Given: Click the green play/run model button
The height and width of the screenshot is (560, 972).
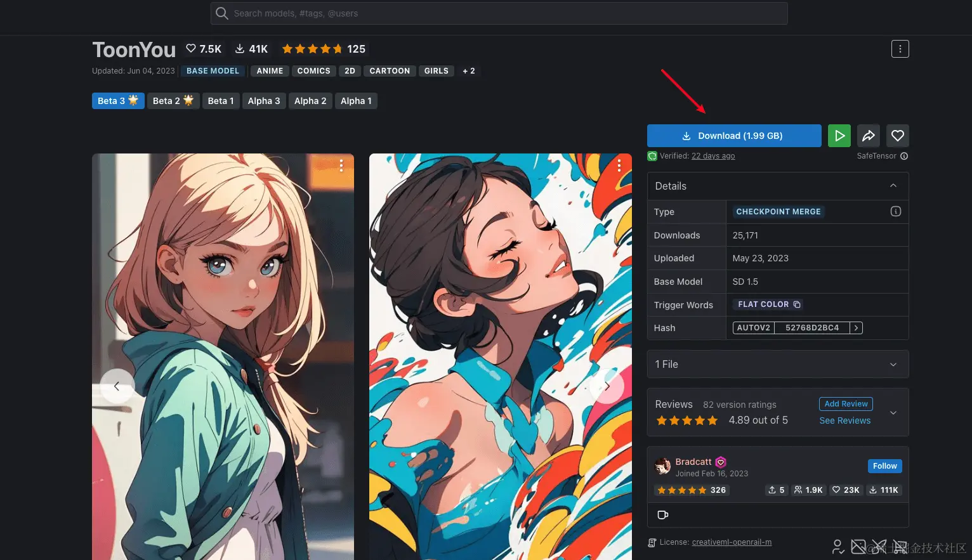Looking at the screenshot, I should pos(839,136).
